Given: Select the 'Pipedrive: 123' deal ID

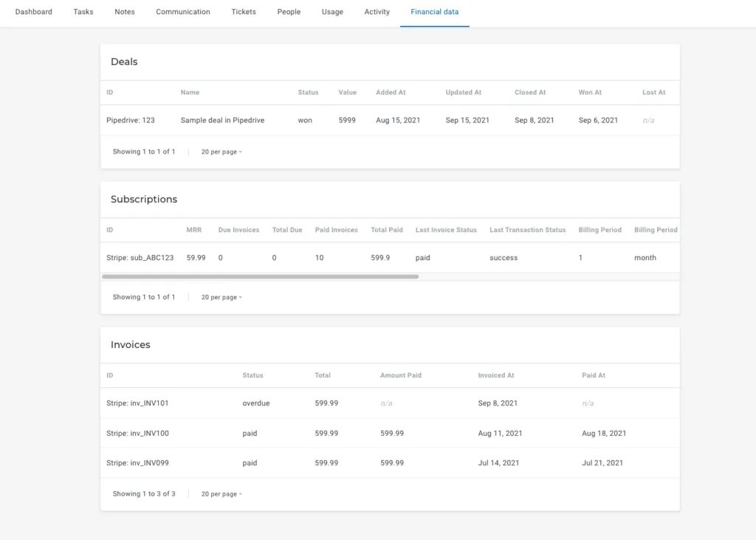Looking at the screenshot, I should pos(131,120).
